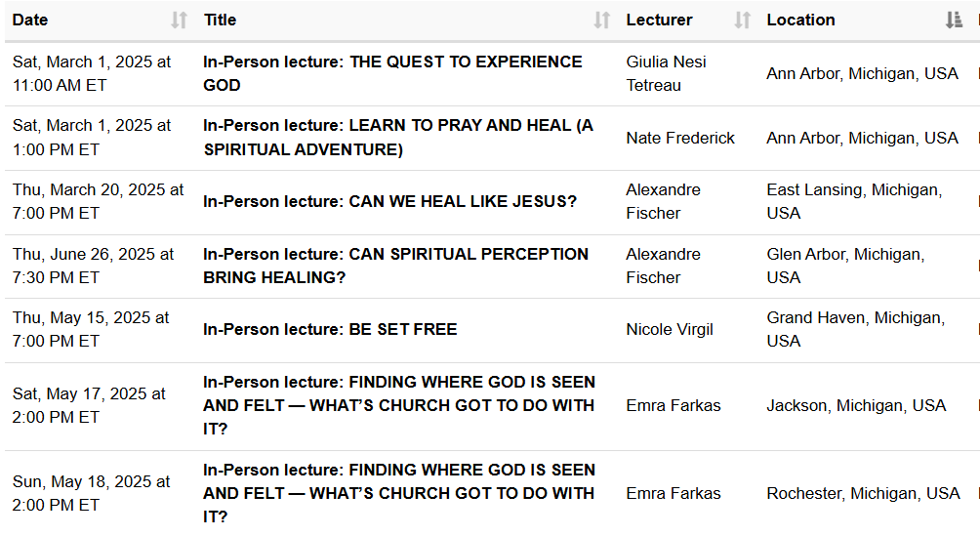The width and height of the screenshot is (980, 536).
Task: Click the Thu, June 26, 2025 date cell
Action: point(93,266)
